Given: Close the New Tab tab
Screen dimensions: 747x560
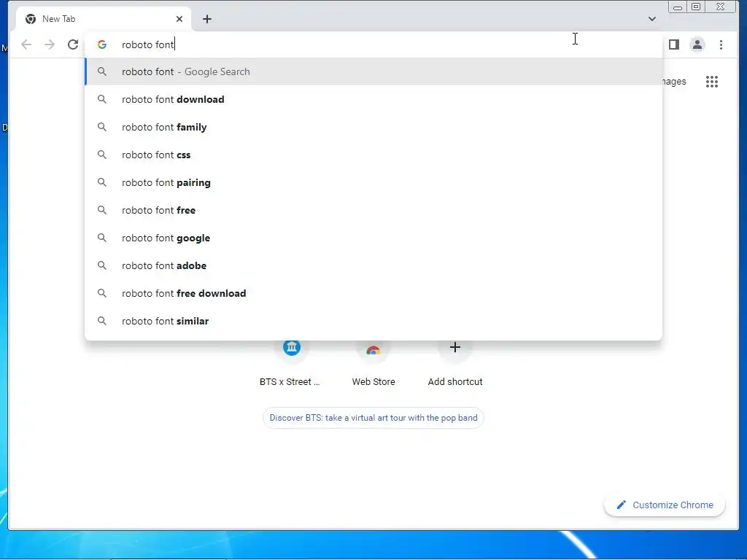Looking at the screenshot, I should tap(179, 19).
